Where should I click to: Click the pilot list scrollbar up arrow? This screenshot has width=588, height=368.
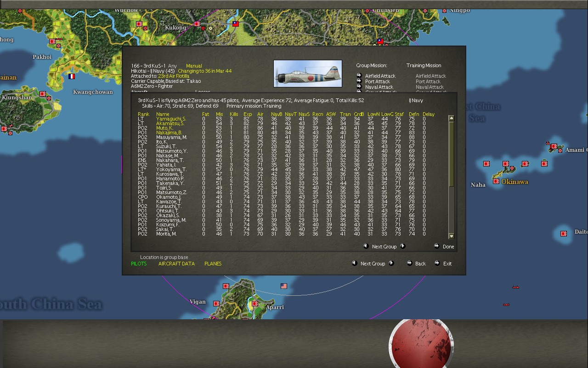pyautogui.click(x=451, y=118)
